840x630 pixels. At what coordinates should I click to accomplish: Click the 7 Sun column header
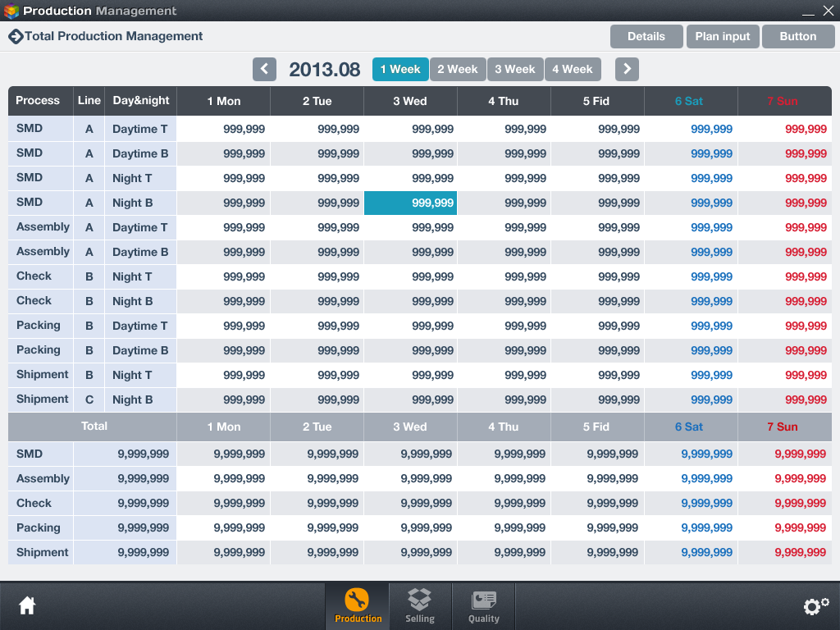(x=784, y=100)
